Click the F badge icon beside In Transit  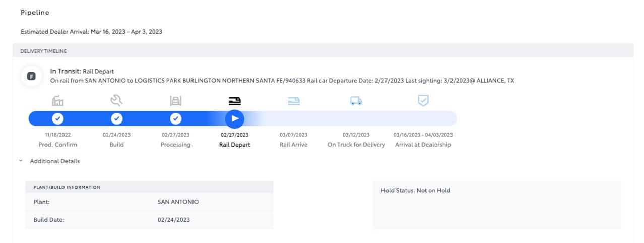click(x=31, y=77)
